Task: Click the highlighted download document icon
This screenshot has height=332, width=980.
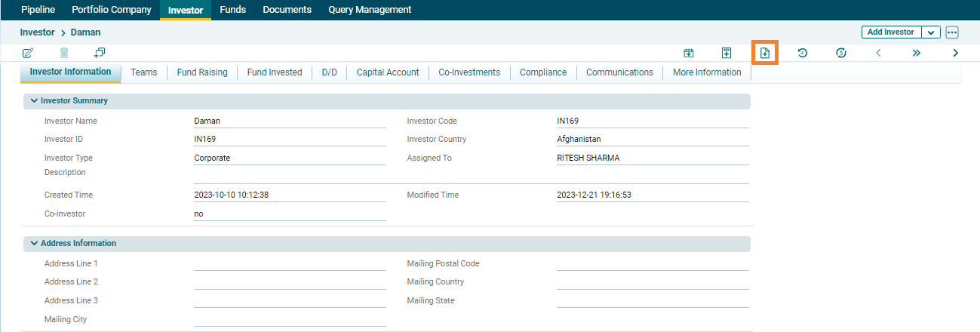Action: coord(765,53)
